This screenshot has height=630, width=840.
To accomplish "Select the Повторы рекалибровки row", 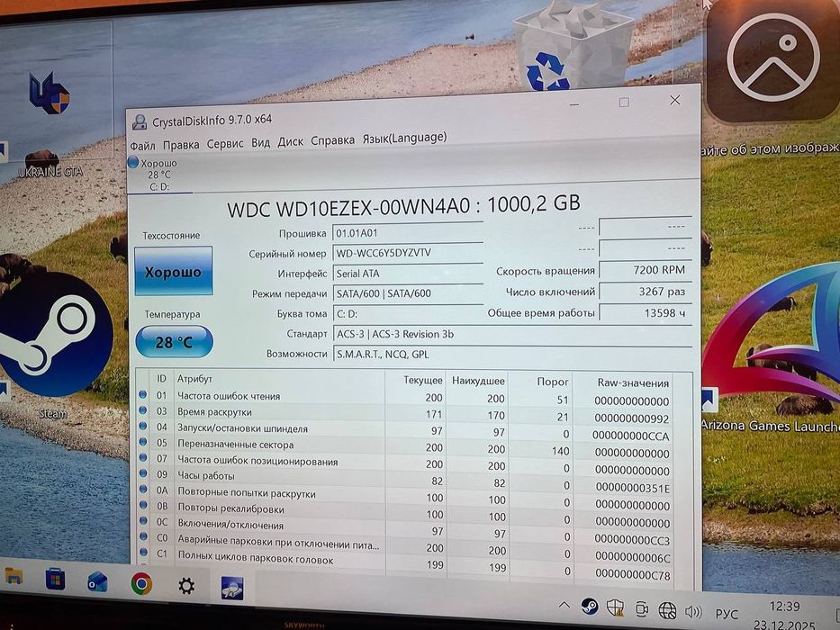I will [x=405, y=513].
